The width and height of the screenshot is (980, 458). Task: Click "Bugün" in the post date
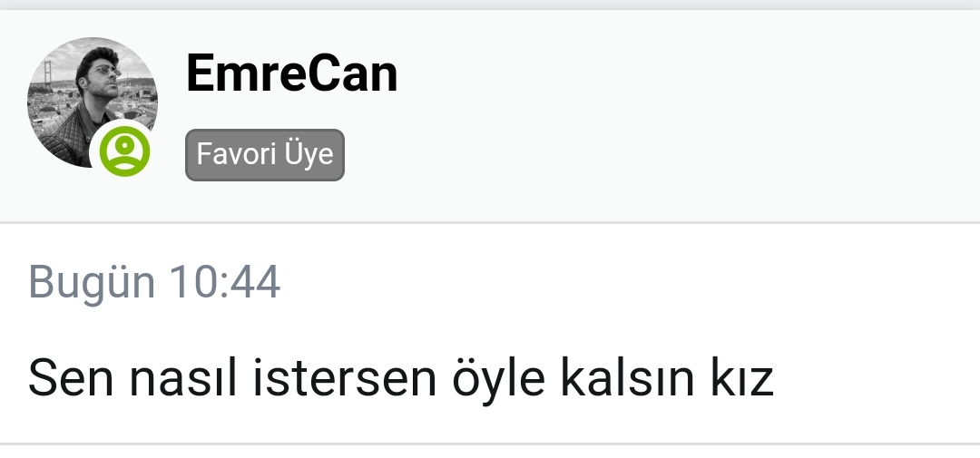click(92, 283)
